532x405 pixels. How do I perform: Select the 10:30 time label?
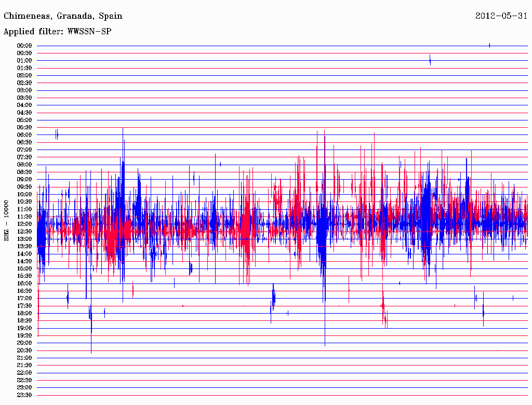pyautogui.click(x=24, y=202)
